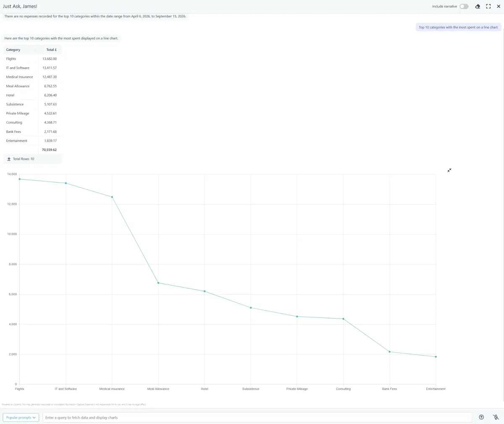Select the Hotel table row
The height and width of the screenshot is (424, 504).
pos(32,95)
